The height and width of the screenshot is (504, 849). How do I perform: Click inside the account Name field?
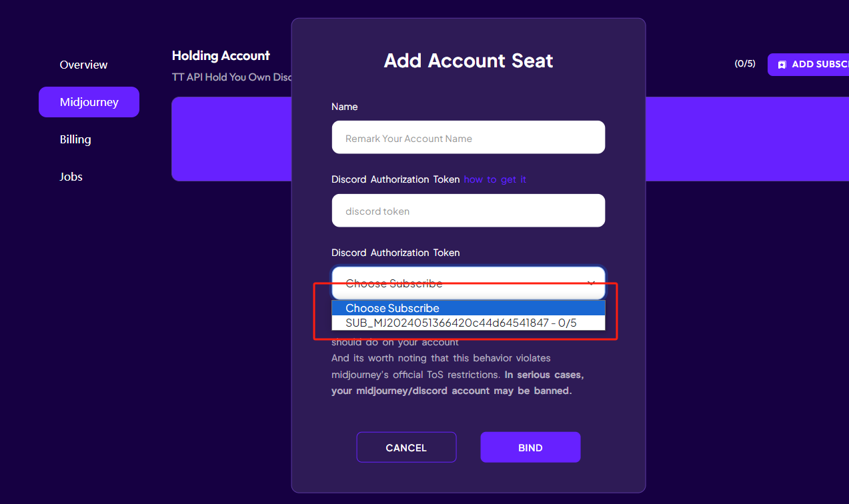click(x=468, y=137)
